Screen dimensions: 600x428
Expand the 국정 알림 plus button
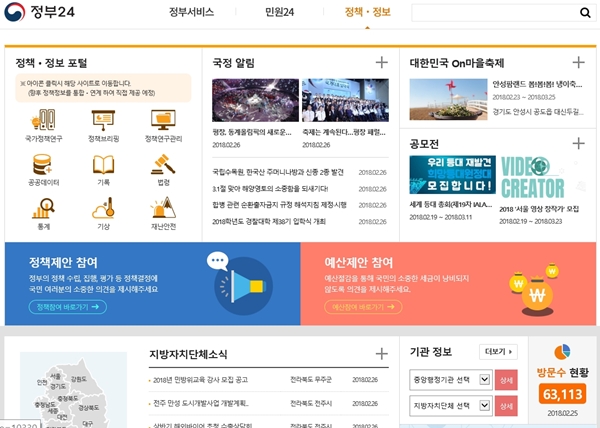tap(381, 63)
